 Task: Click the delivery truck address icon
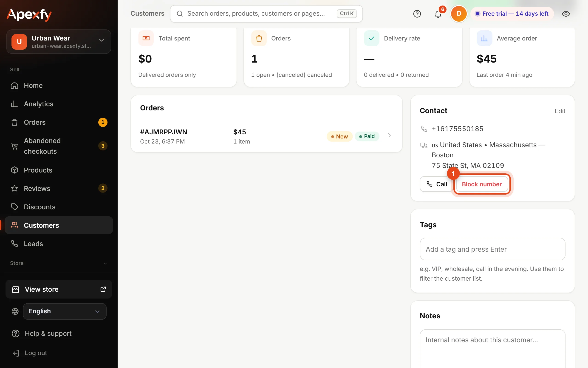424,145
